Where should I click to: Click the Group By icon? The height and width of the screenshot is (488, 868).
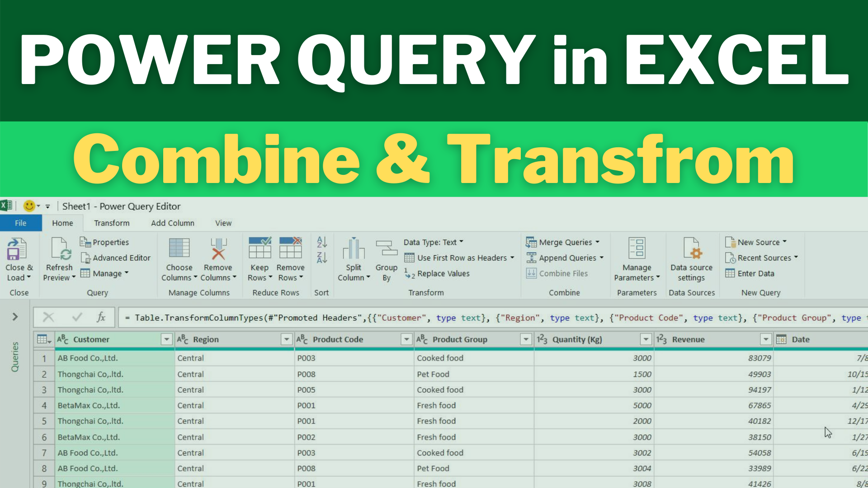click(x=387, y=249)
